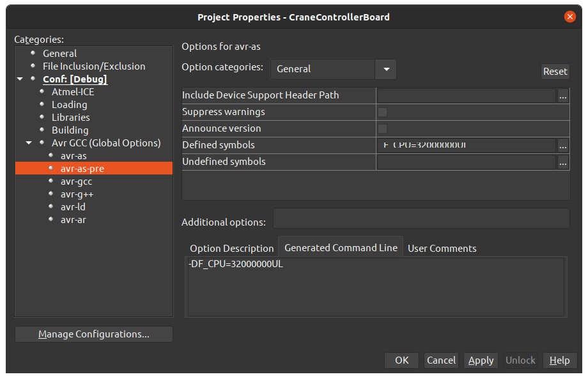Click the Apply button
588x379 pixels.
pos(481,360)
